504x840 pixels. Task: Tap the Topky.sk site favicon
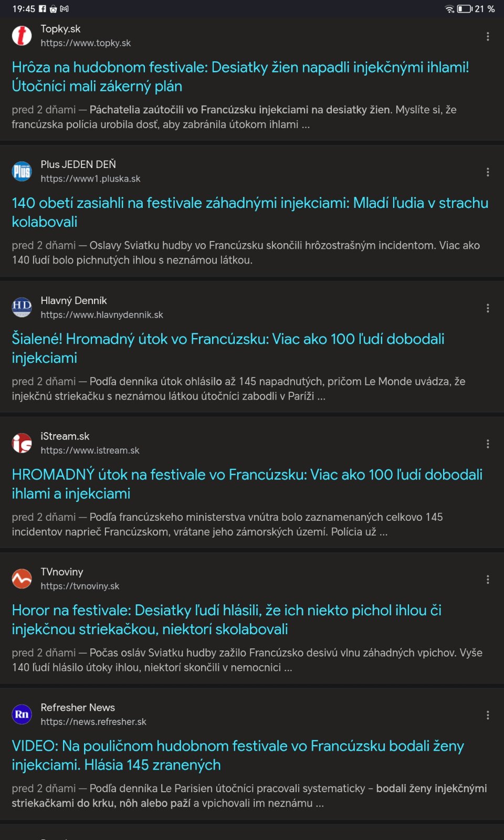pyautogui.click(x=22, y=36)
